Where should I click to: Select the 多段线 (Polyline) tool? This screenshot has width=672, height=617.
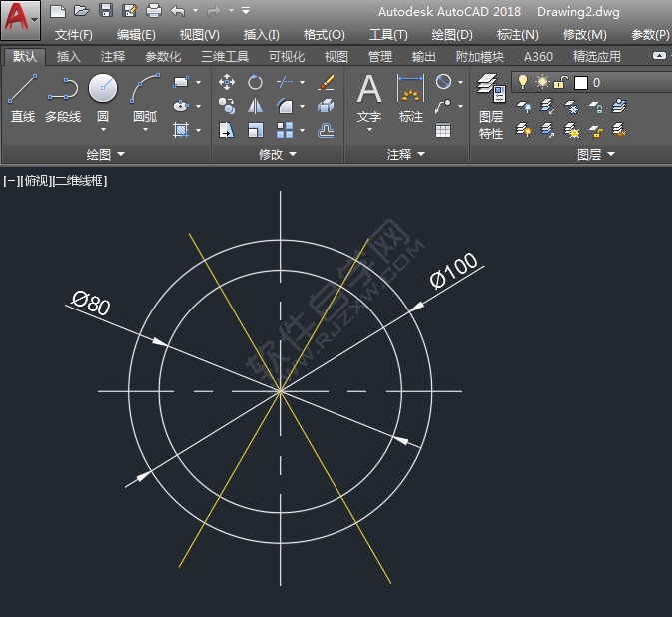(x=62, y=99)
